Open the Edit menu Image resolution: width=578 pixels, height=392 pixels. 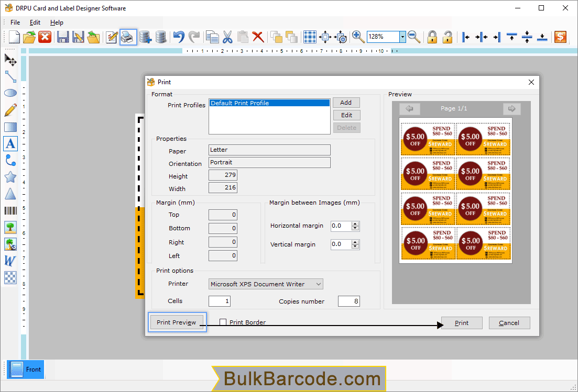(x=35, y=23)
